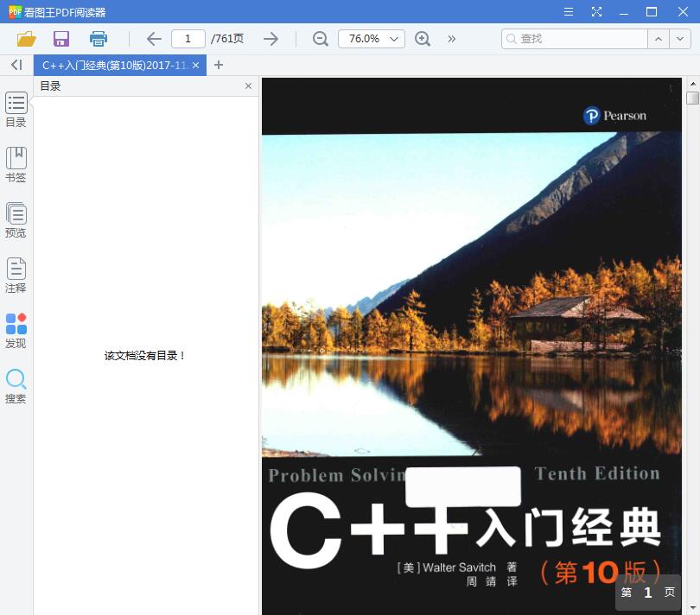This screenshot has width=700, height=615.
Task: Go to the next page arrow
Action: (x=270, y=39)
